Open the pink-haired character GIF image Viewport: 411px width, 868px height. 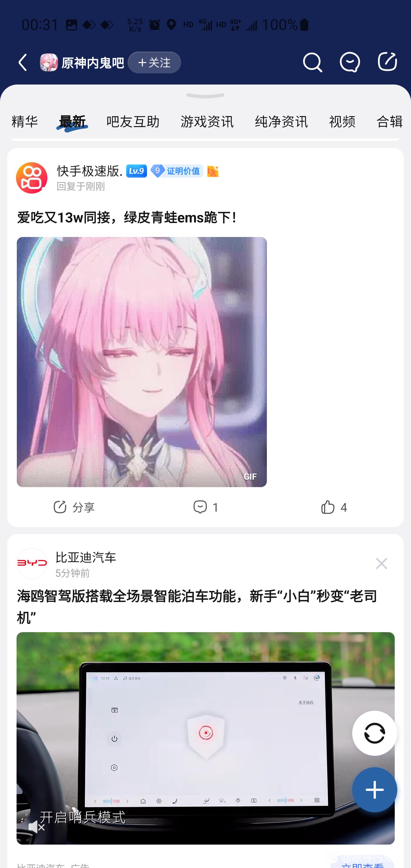coord(142,362)
